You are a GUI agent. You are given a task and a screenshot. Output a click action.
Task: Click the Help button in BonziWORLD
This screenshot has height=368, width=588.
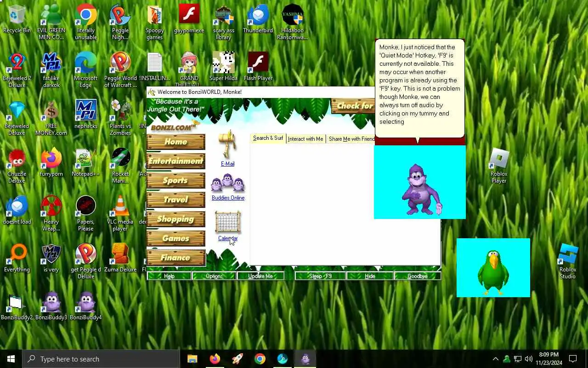[169, 276]
